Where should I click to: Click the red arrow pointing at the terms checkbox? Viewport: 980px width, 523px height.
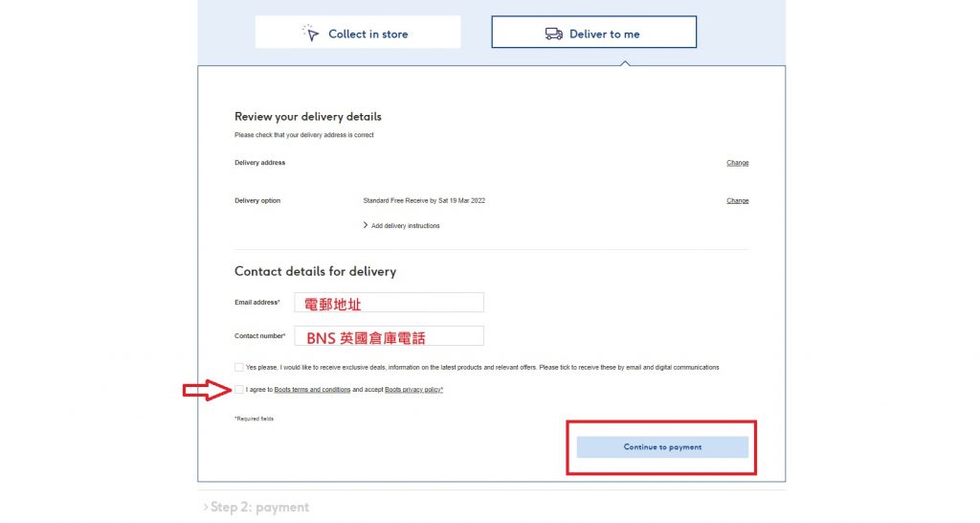[204, 390]
